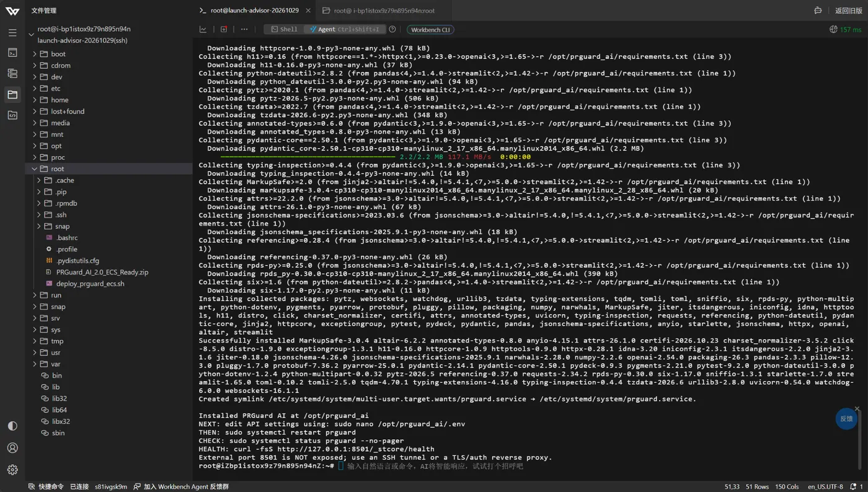Open the three-dots more options menu
The image size is (868, 492).
(x=244, y=29)
